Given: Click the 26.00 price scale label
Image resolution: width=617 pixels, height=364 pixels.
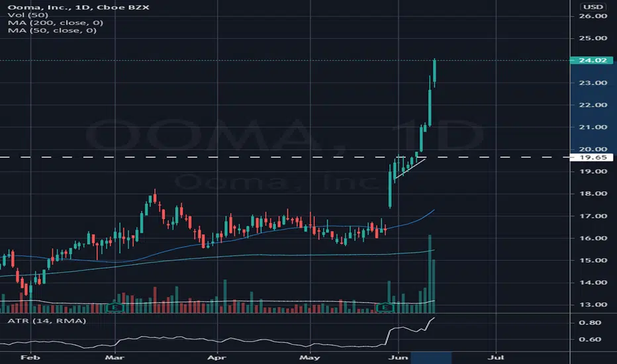Looking at the screenshot, I should (593, 16).
